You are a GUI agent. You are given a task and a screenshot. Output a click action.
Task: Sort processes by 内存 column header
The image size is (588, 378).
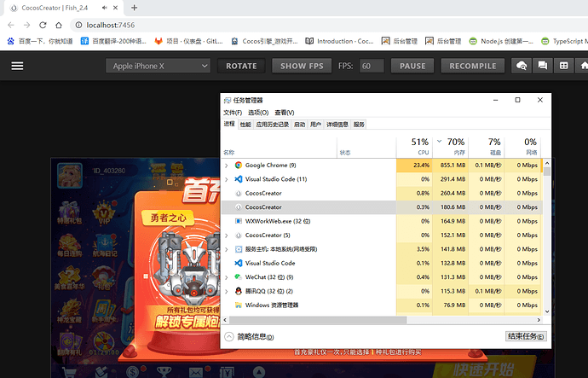451,147
